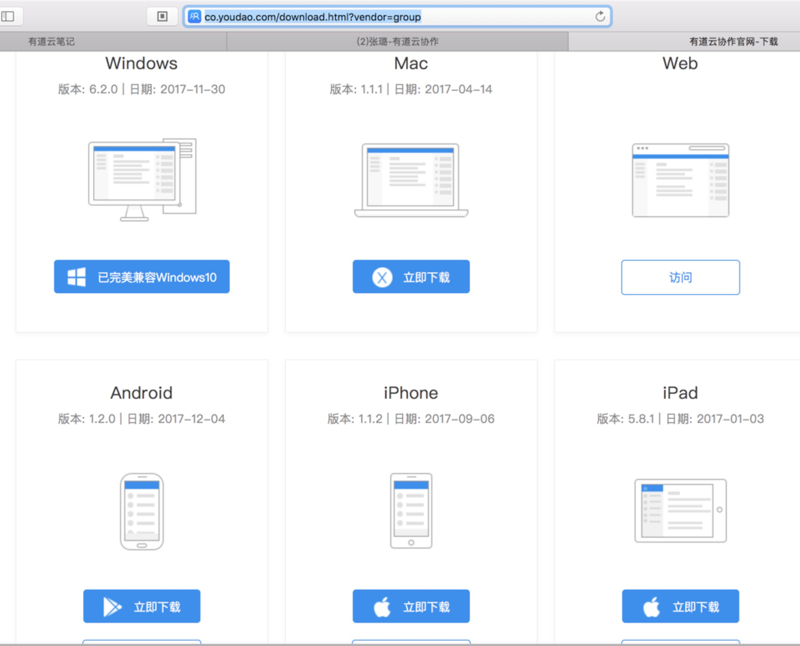Click the iPhone device illustration

pyautogui.click(x=411, y=511)
